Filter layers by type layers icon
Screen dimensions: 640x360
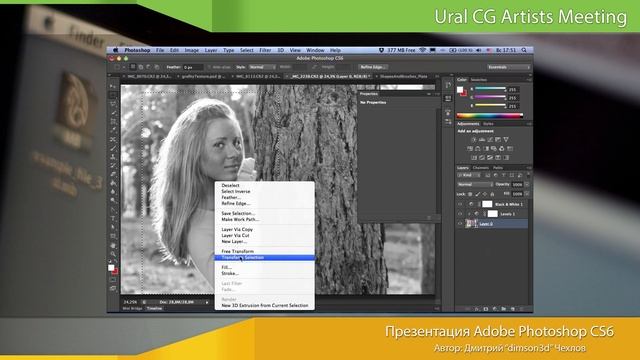pos(504,175)
